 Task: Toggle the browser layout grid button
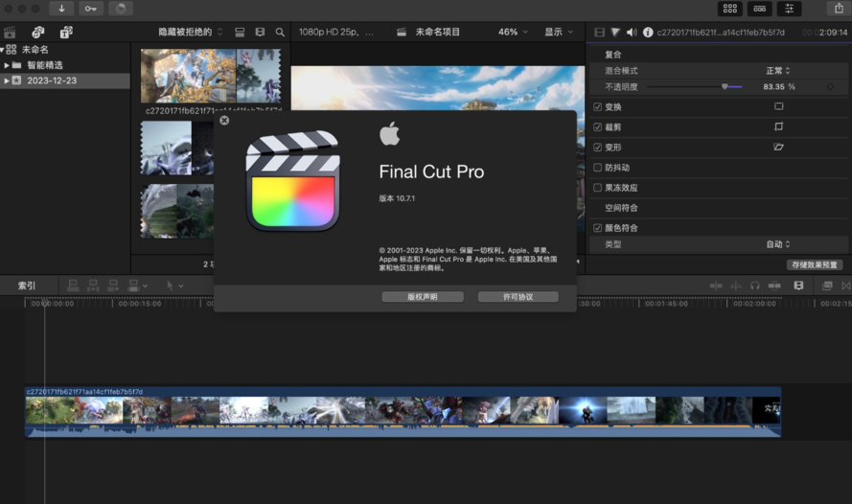pos(729,9)
